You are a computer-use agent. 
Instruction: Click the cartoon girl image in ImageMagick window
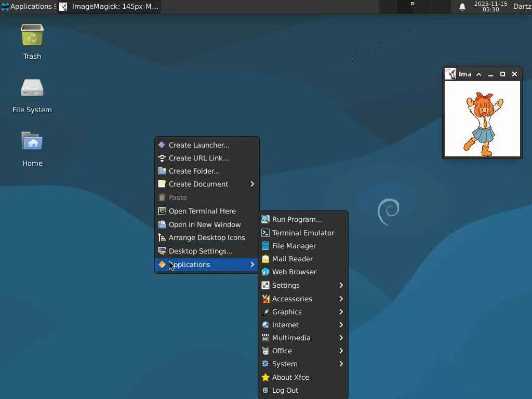[483, 119]
